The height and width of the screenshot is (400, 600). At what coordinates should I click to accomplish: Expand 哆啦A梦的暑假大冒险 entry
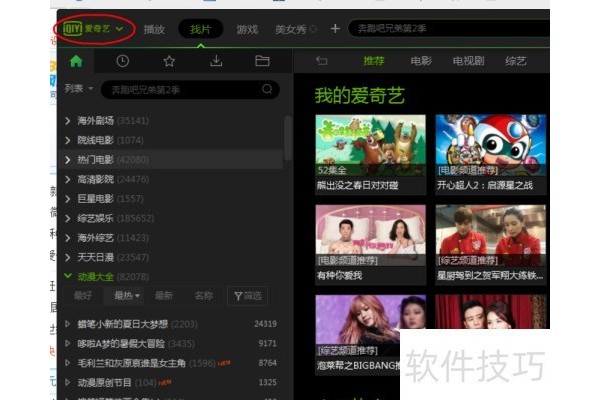pos(68,343)
